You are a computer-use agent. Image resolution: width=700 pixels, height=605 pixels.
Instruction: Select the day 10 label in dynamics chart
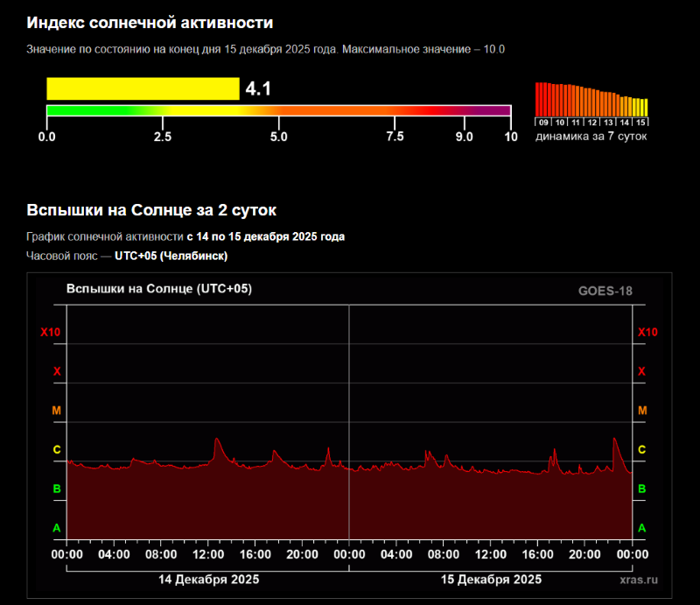[560, 123]
